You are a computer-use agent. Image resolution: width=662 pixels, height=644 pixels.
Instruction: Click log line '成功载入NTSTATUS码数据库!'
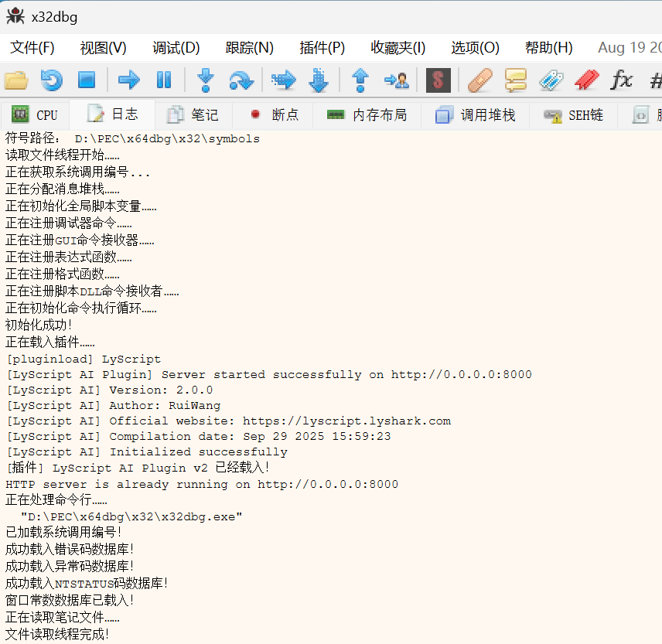[x=87, y=583]
